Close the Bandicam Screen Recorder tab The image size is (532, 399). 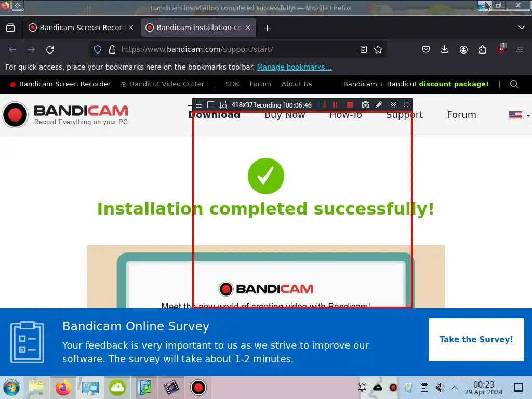click(131, 28)
